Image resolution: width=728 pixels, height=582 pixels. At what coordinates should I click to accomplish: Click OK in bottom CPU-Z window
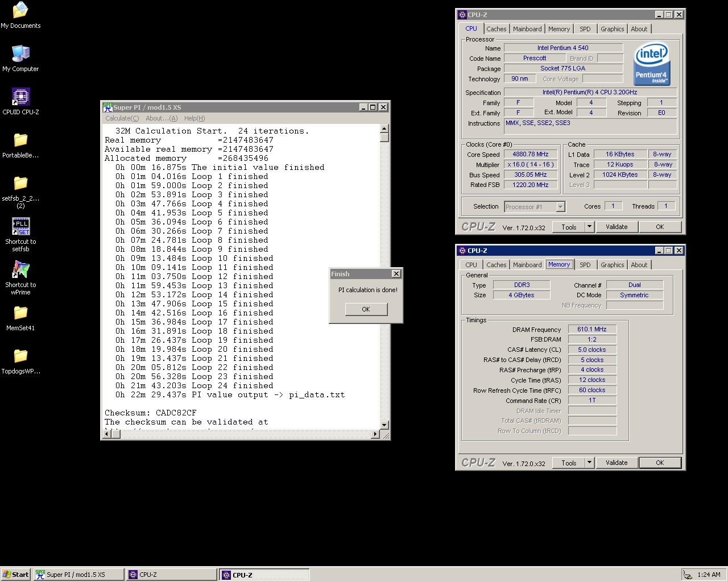pos(660,463)
